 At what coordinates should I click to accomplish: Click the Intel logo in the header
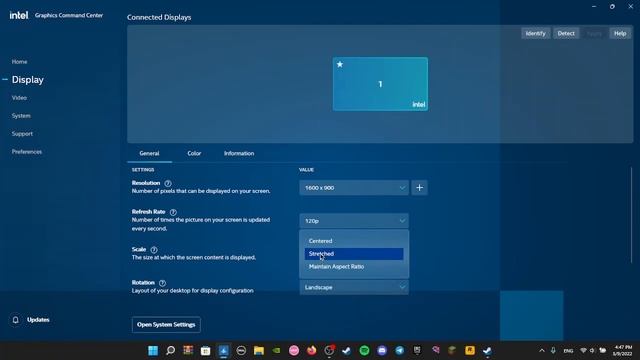coord(19,15)
